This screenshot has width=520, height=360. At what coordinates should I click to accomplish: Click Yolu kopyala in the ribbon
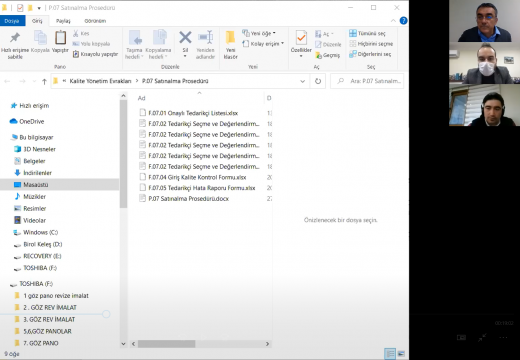(x=91, y=44)
